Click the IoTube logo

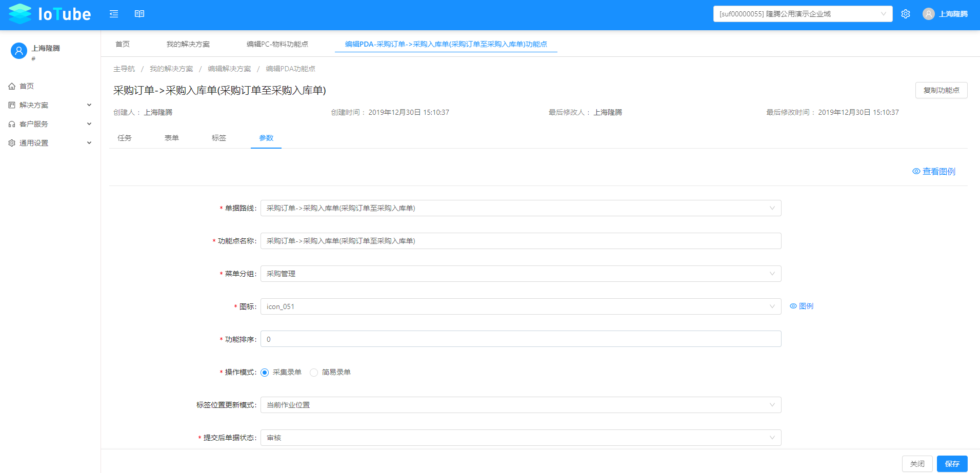point(50,14)
